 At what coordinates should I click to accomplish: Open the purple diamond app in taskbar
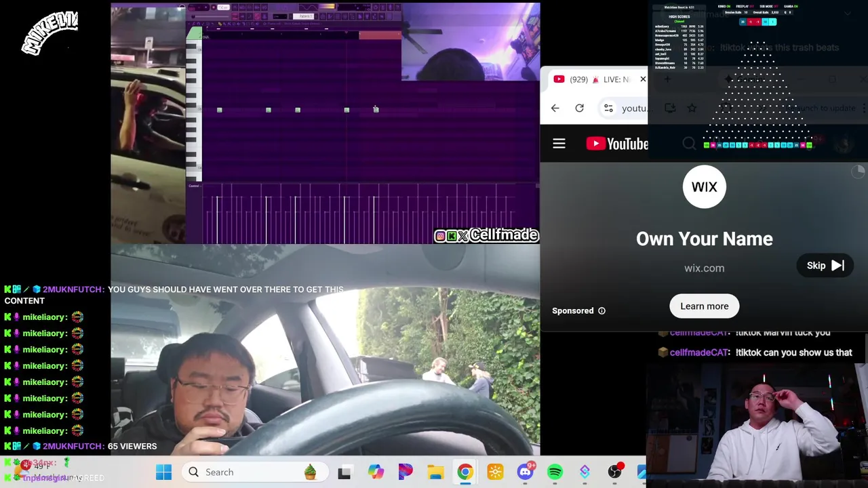coord(585,472)
